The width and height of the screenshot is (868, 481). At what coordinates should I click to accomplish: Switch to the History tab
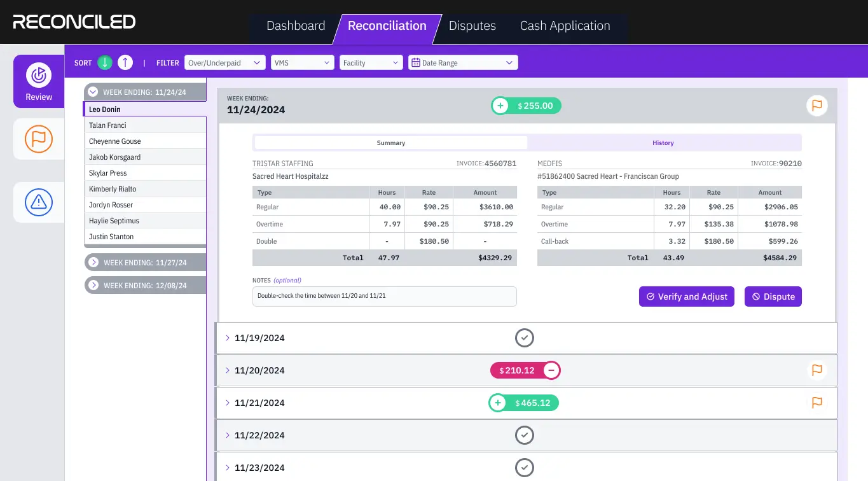point(663,143)
